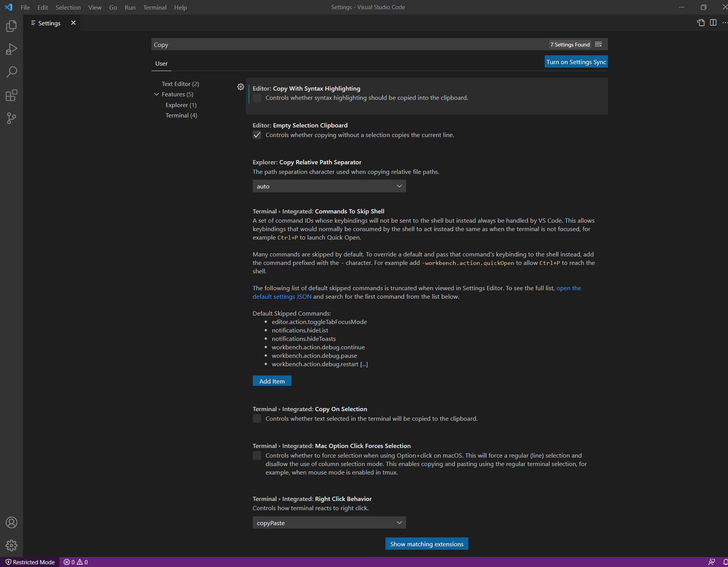Split the editor right
This screenshot has width=728, height=567.
point(713,23)
